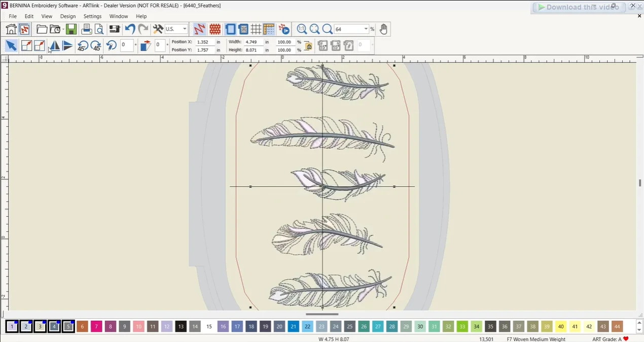644x342 pixels.
Task: Open the Help menu
Action: 141,16
